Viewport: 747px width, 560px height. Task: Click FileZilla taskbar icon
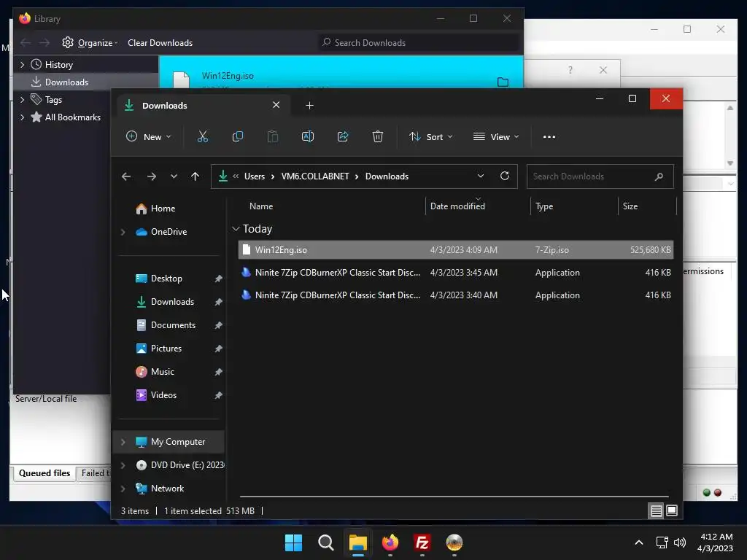tap(422, 542)
